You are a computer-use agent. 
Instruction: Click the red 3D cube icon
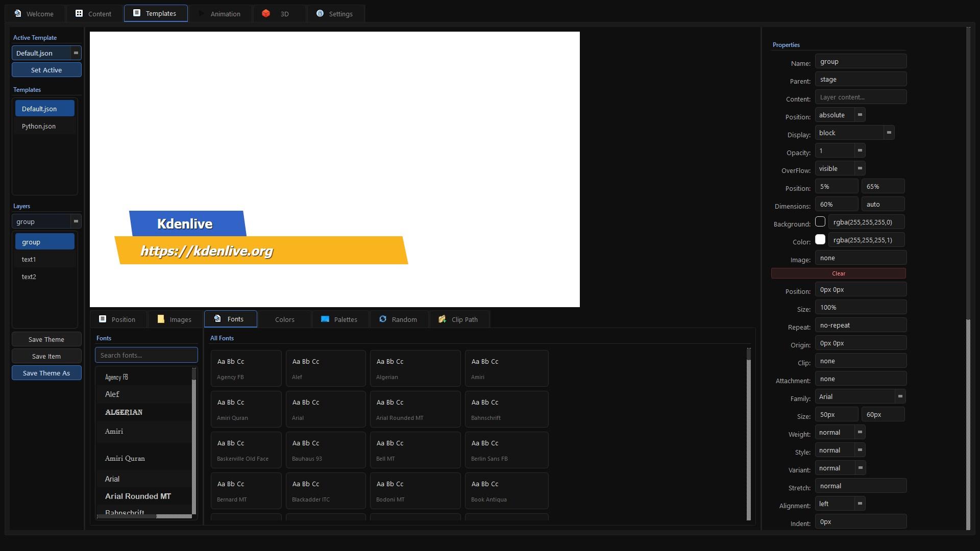click(x=266, y=13)
